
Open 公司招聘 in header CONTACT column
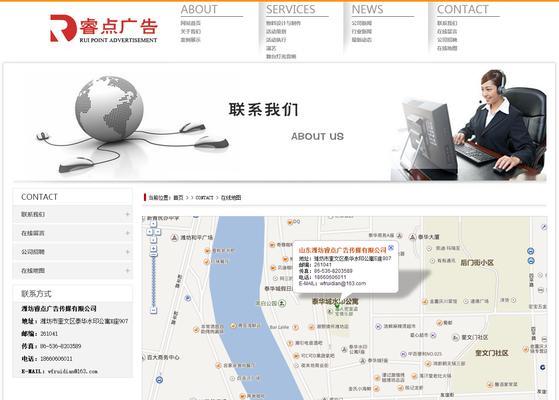point(447,40)
